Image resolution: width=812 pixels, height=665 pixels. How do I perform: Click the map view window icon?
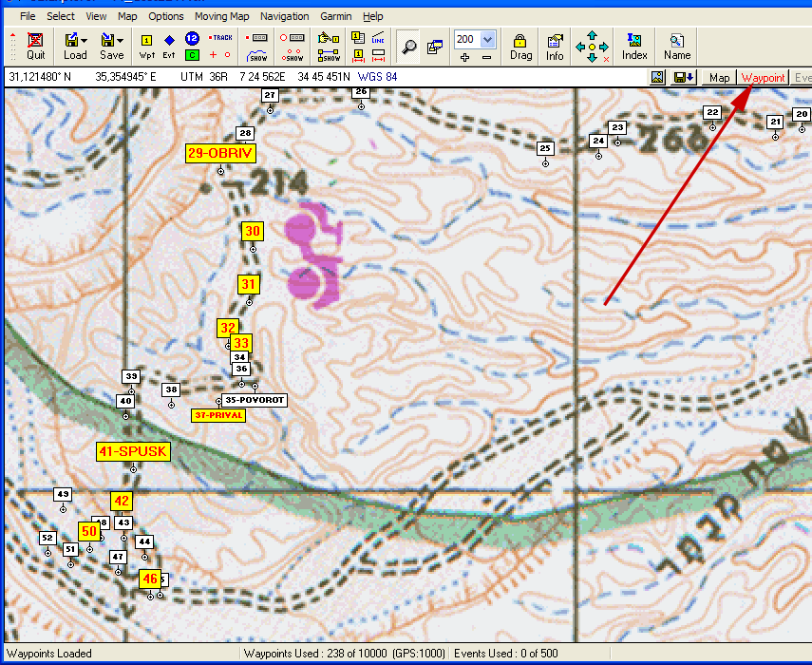[434, 47]
